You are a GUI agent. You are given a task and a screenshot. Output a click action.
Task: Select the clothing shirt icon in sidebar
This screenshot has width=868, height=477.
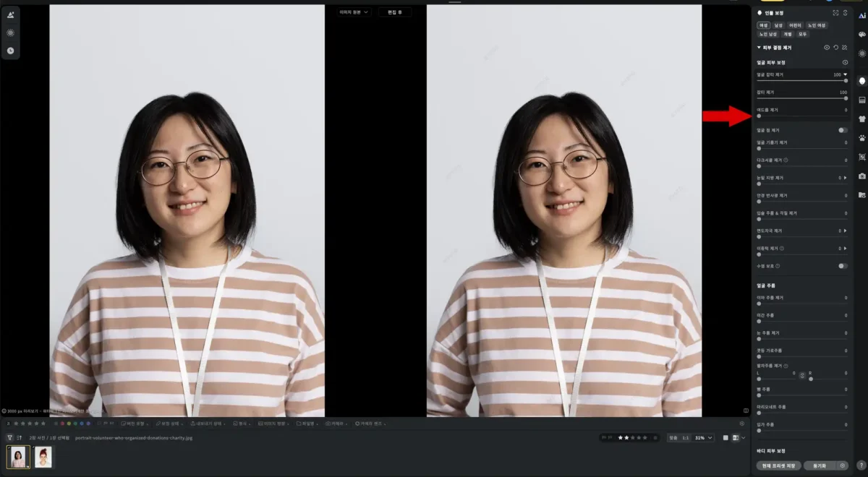click(x=861, y=118)
